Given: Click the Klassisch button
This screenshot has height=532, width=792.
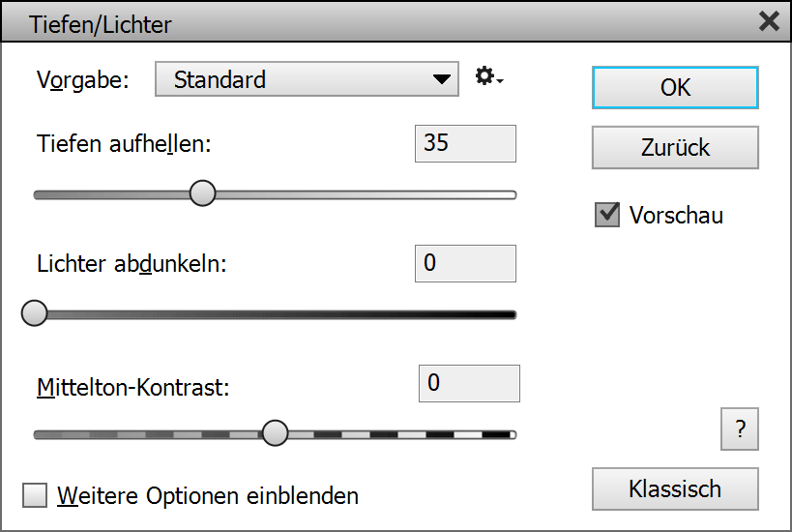Looking at the screenshot, I should tap(675, 489).
